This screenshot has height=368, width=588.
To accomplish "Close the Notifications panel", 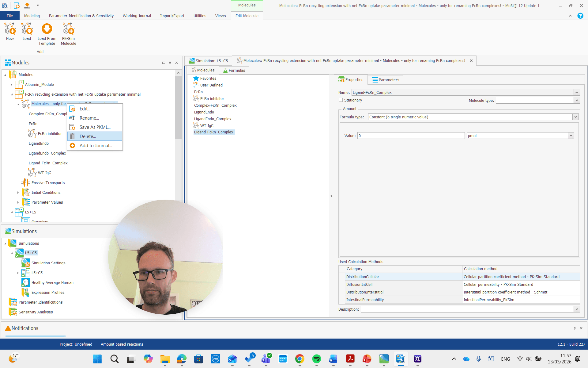I will coord(581,328).
